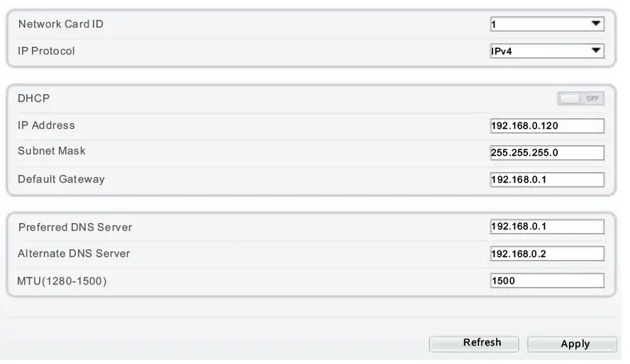Click the DHCP label text
The image size is (630, 364).
(x=34, y=99)
